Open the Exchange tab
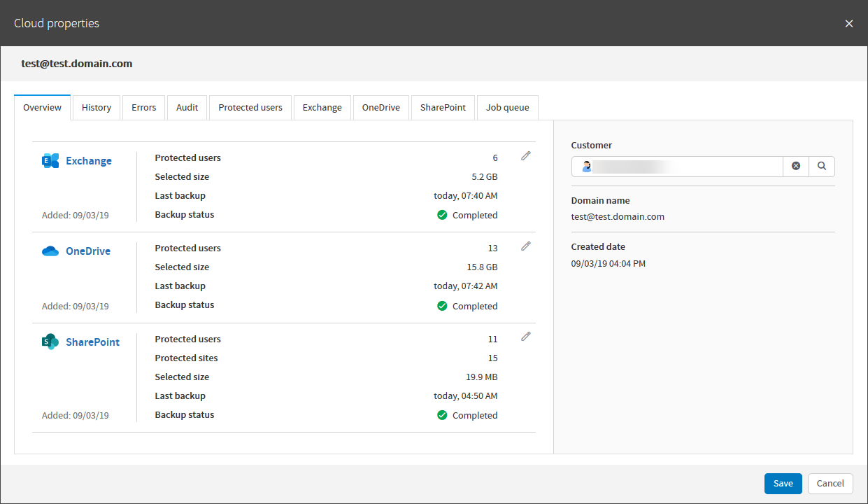The width and height of the screenshot is (868, 504). click(322, 108)
